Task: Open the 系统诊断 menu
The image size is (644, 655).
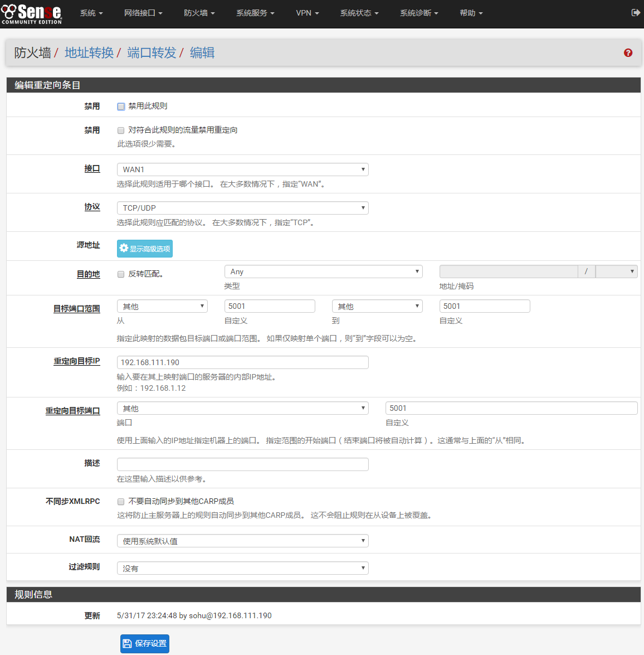Action: (x=418, y=13)
